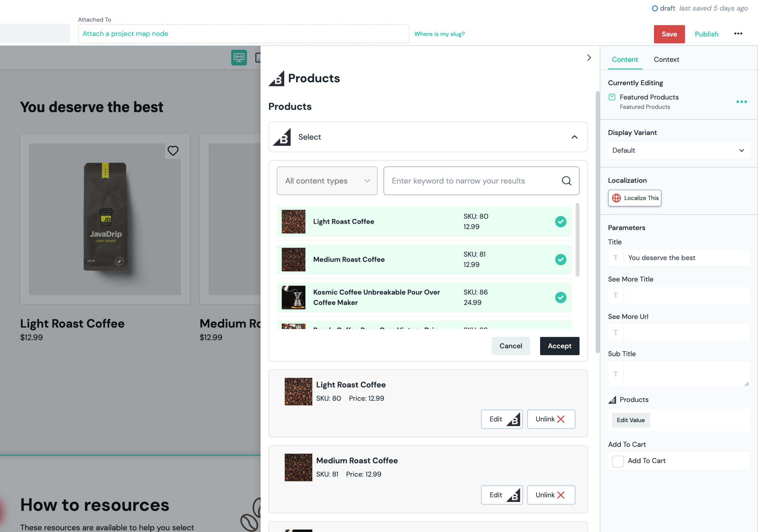The image size is (758, 532).
Task: Open the three-dot menu next to Publish
Action: click(x=738, y=34)
